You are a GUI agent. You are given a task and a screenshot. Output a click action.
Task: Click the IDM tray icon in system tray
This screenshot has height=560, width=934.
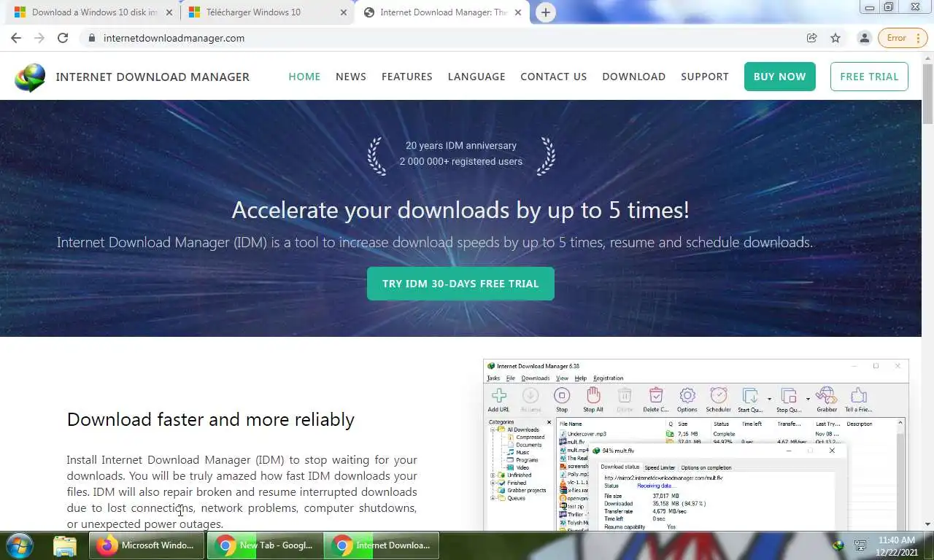pyautogui.click(x=838, y=545)
